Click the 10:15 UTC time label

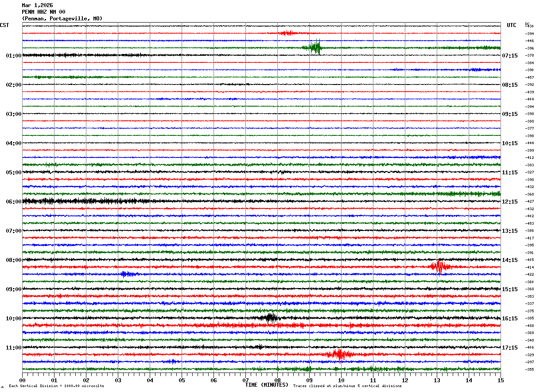[510, 143]
